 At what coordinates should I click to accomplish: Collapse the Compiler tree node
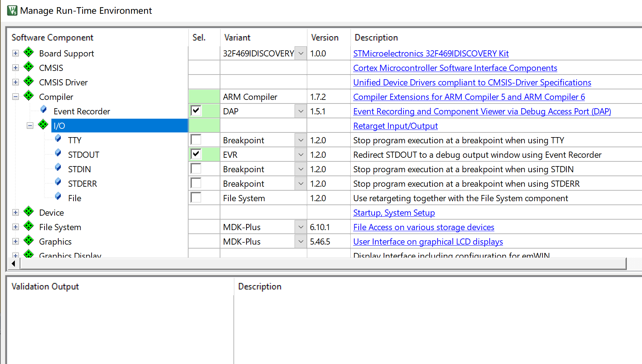click(16, 97)
